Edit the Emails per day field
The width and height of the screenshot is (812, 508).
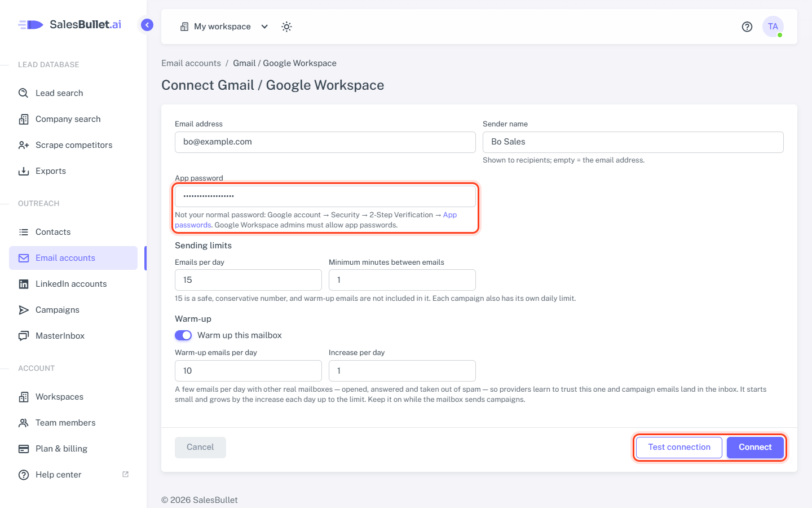(248, 280)
